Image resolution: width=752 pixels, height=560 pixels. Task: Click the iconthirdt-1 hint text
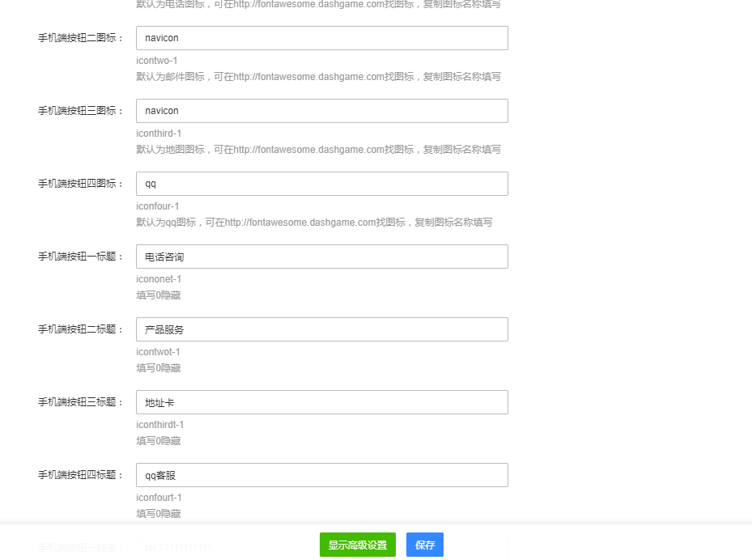click(160, 425)
